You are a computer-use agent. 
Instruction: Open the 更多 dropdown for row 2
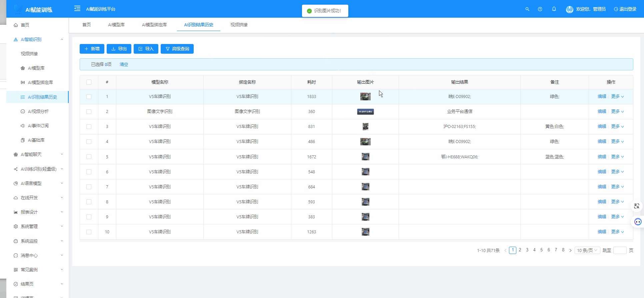click(617, 111)
